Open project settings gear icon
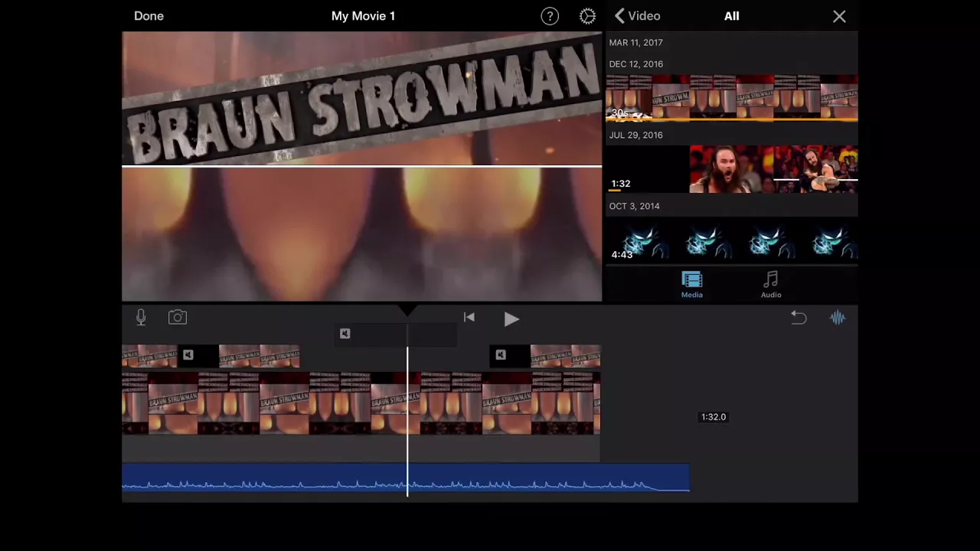980x551 pixels. tap(587, 16)
